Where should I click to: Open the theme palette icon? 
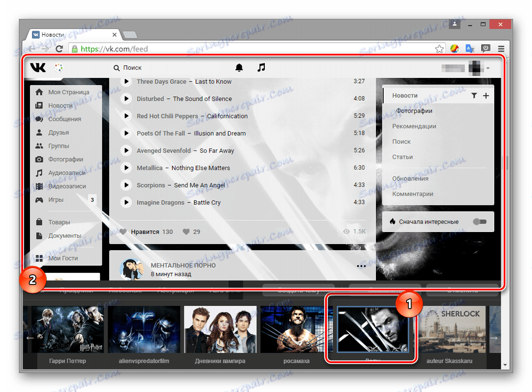click(59, 67)
